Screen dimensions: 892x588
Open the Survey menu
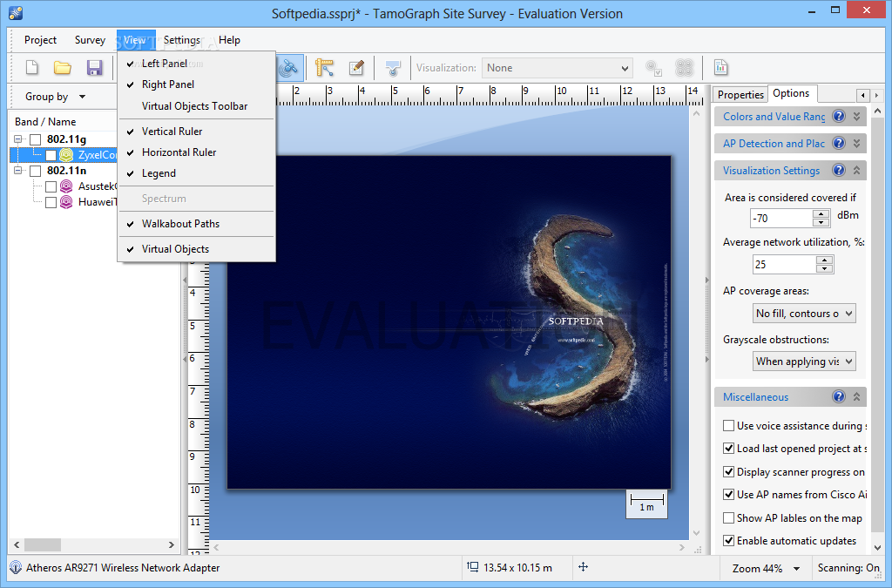click(x=90, y=40)
